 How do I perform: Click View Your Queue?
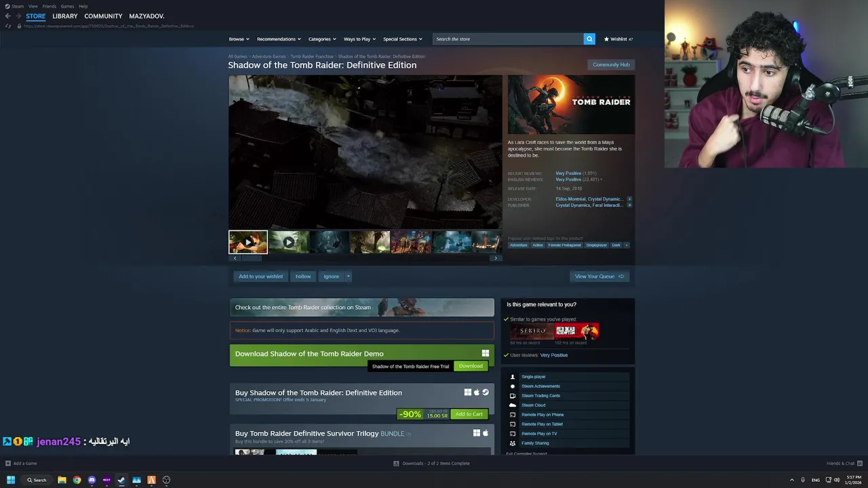599,277
